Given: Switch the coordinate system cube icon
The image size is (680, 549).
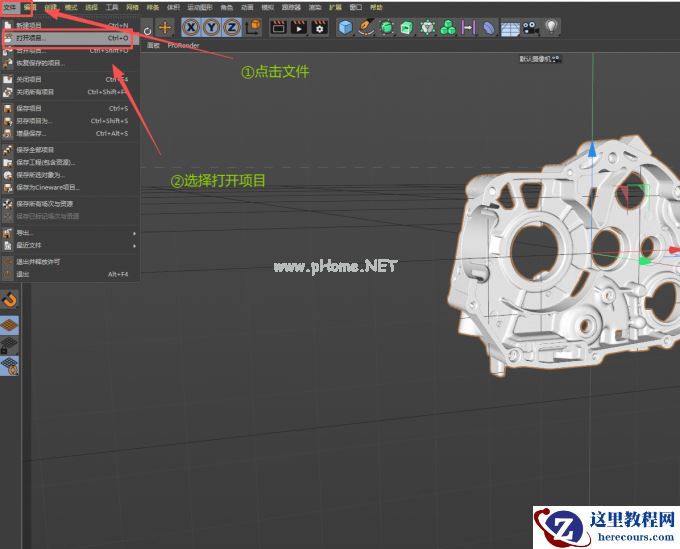Looking at the screenshot, I should (x=253, y=27).
